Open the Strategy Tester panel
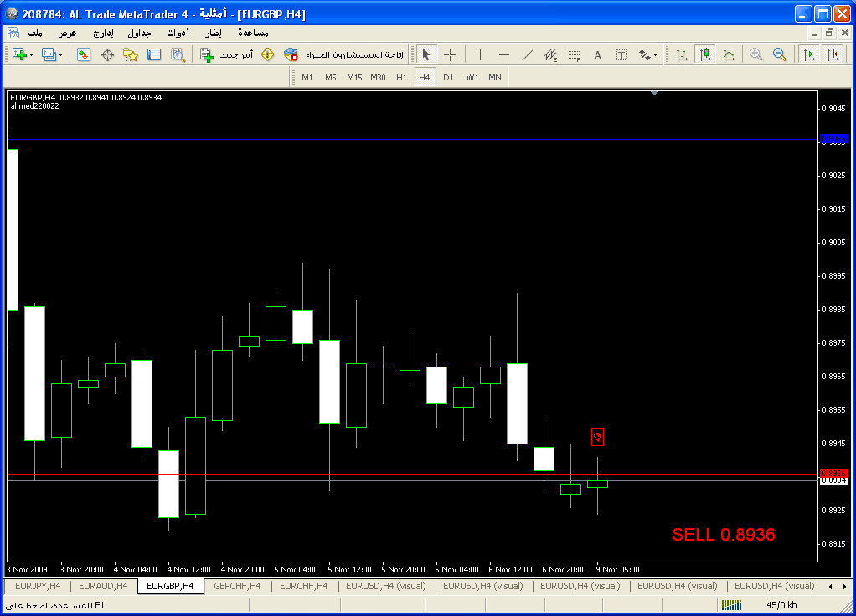This screenshot has width=856, height=616. 178,54
